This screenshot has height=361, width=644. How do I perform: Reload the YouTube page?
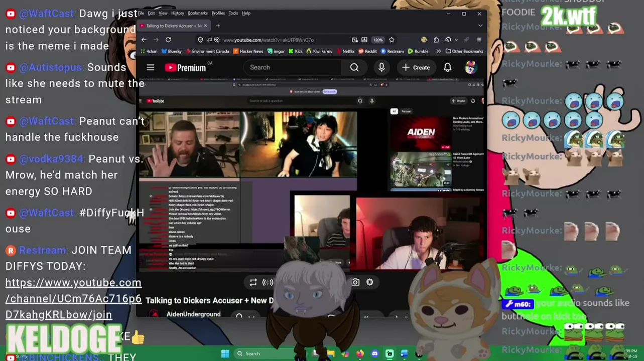168,40
